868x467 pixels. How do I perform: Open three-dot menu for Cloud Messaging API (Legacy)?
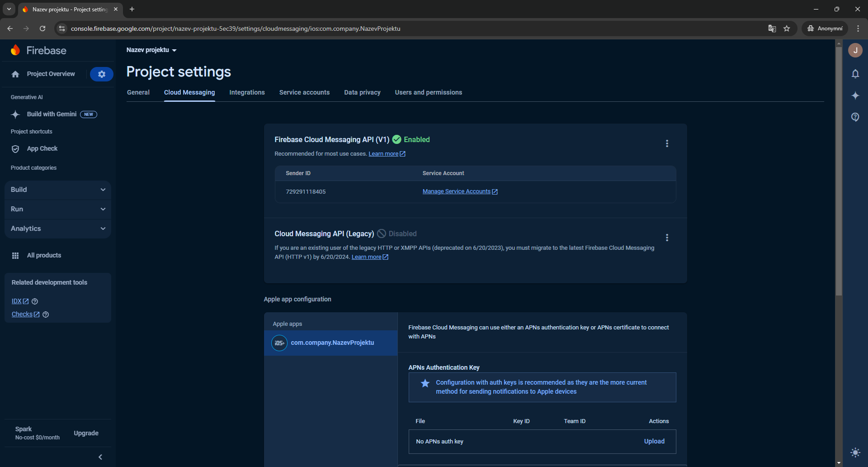[667, 238]
